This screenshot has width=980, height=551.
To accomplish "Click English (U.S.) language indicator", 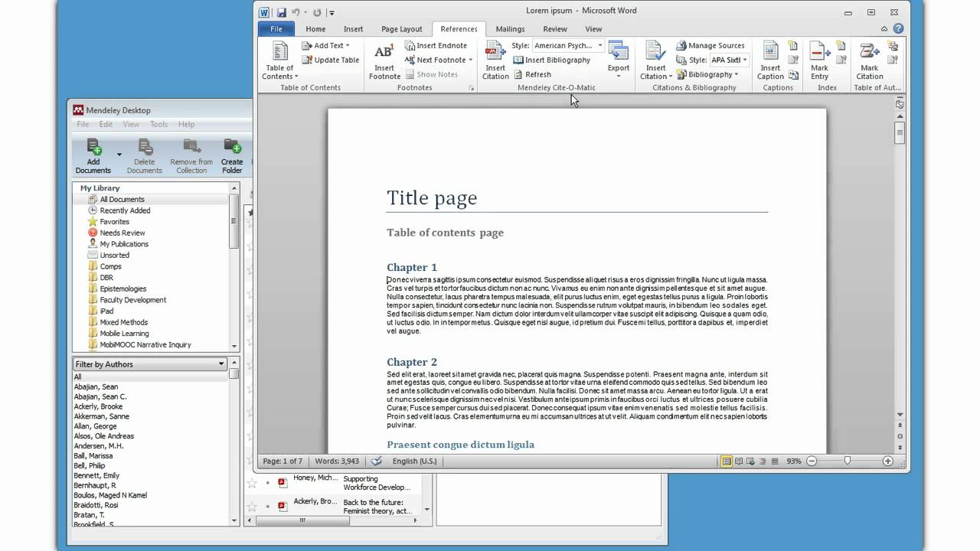I will point(414,461).
